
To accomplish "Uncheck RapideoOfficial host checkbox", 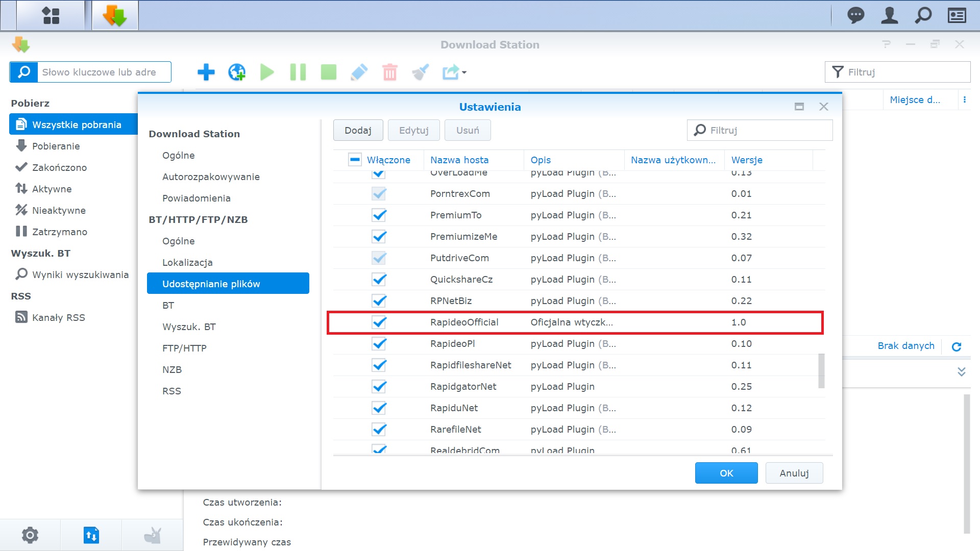I will [379, 322].
